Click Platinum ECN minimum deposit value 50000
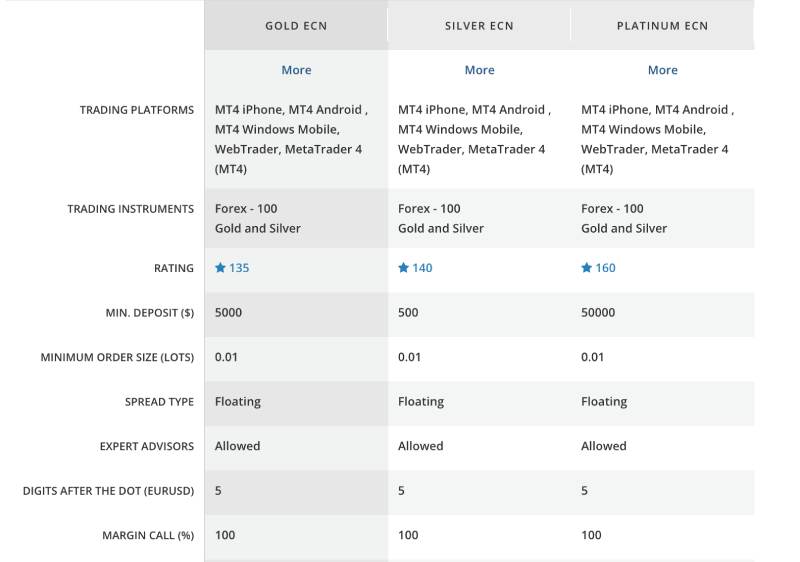Screen dimensions: 800x562 pos(598,313)
